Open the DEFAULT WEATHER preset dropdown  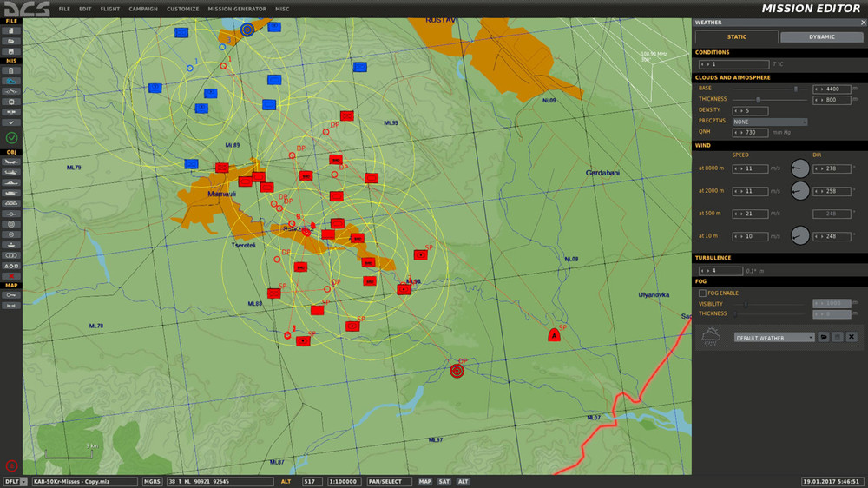(774, 337)
